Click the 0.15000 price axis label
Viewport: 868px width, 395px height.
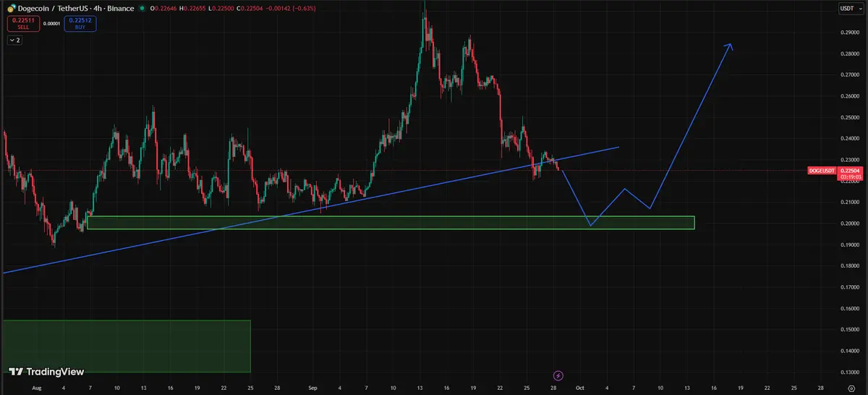(849, 330)
